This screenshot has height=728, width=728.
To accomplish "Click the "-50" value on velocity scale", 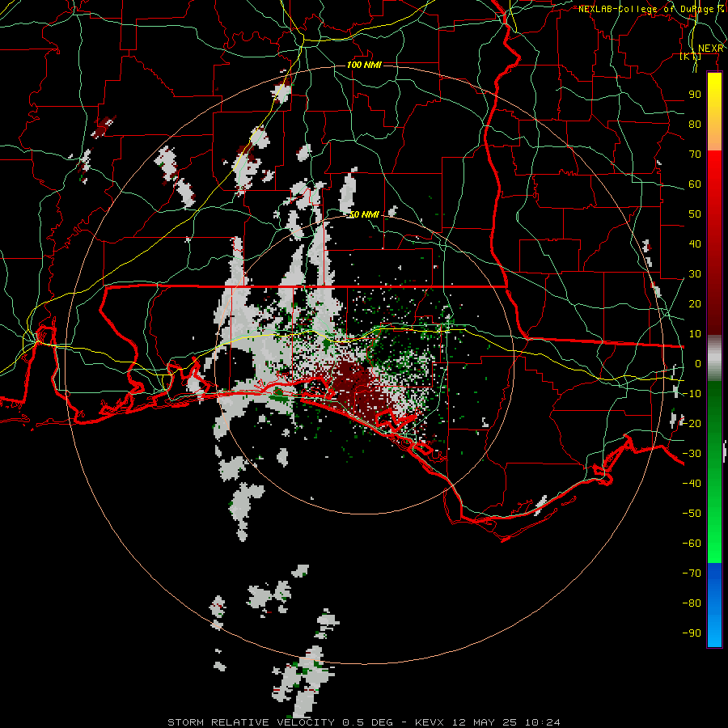I will pos(692,514).
